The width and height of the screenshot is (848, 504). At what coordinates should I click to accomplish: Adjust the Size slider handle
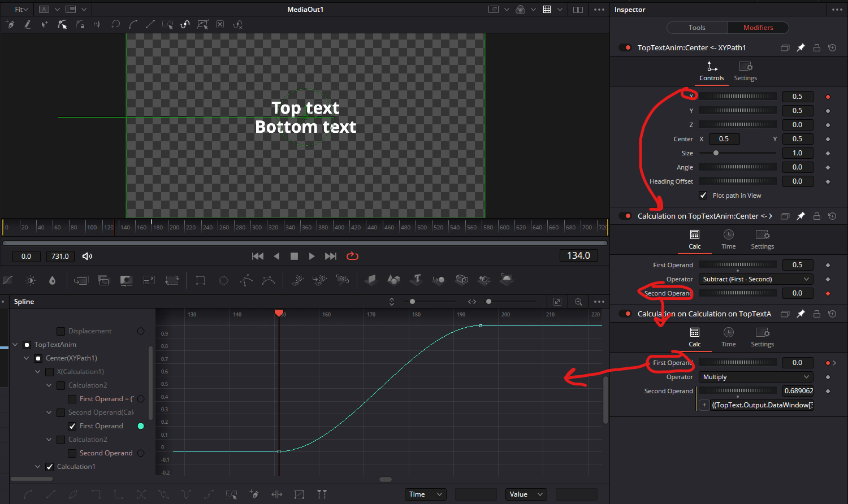(x=716, y=153)
